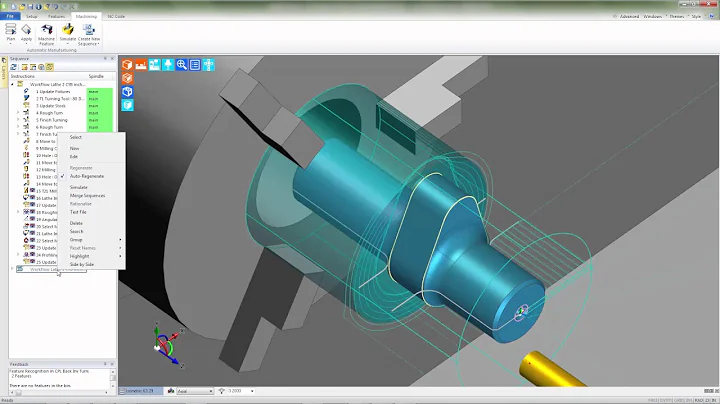
Task: Choose Select from the context menu
Action: pyautogui.click(x=76, y=137)
